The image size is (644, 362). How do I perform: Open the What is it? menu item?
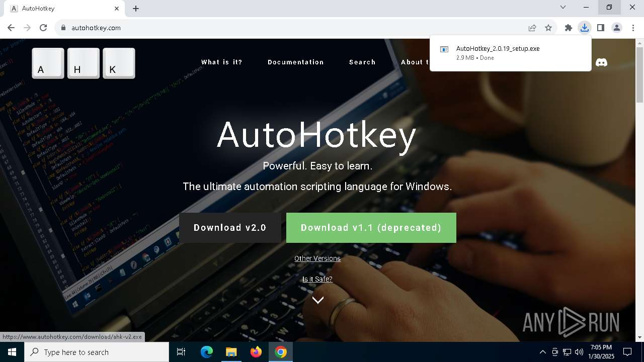pos(222,62)
